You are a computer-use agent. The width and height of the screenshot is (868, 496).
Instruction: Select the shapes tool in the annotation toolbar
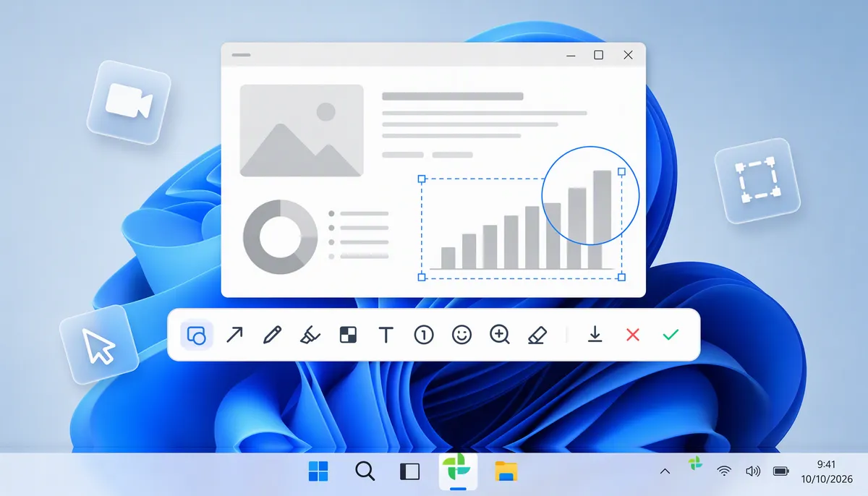(197, 335)
